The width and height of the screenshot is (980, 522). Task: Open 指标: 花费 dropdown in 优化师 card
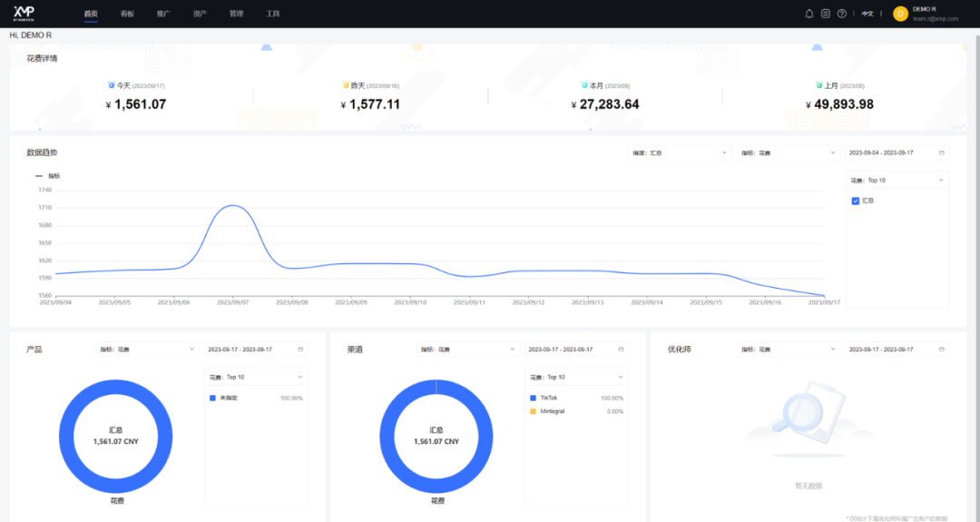click(x=789, y=350)
